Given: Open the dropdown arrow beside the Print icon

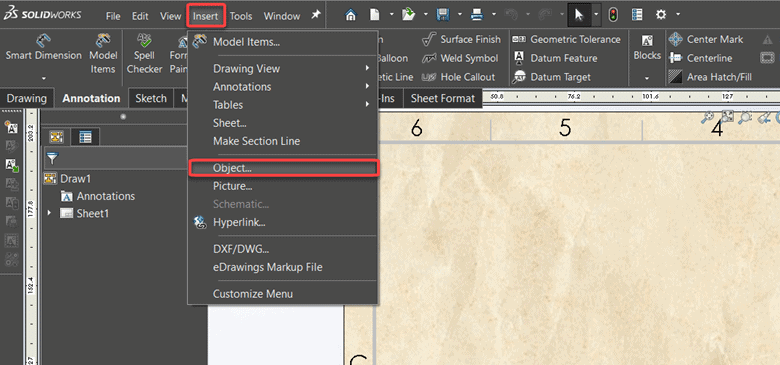Looking at the screenshot, I should [493, 14].
